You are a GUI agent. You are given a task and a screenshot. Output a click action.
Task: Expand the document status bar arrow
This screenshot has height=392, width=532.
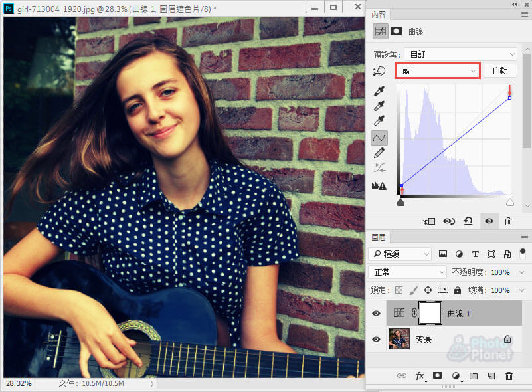pos(152,384)
